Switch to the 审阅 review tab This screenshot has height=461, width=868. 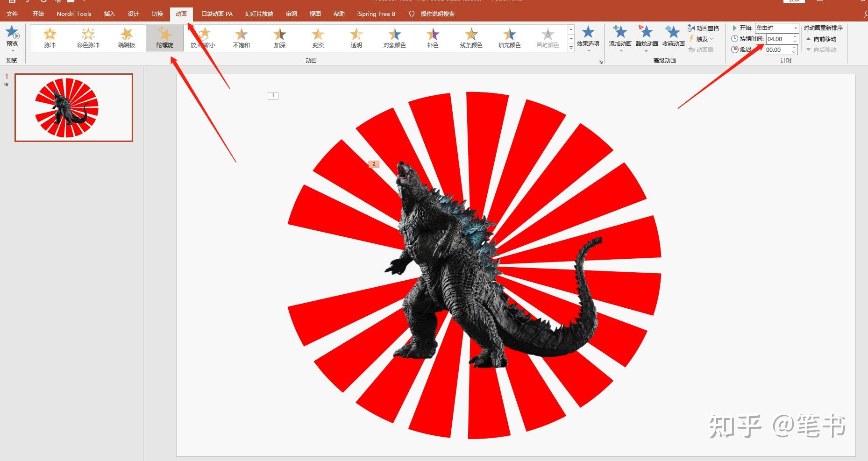point(292,14)
